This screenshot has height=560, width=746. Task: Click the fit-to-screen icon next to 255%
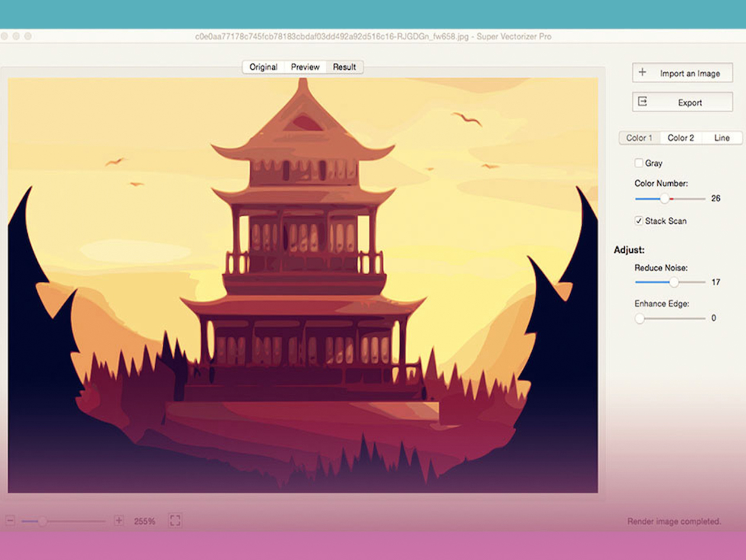pyautogui.click(x=175, y=521)
